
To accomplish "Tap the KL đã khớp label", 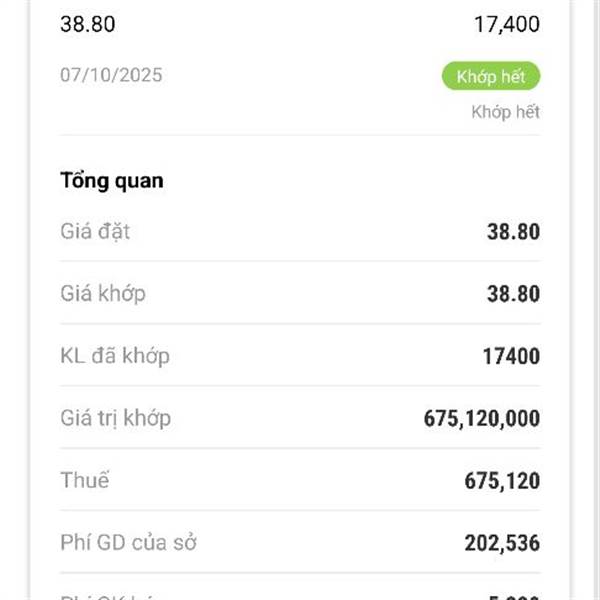I will 115,356.
